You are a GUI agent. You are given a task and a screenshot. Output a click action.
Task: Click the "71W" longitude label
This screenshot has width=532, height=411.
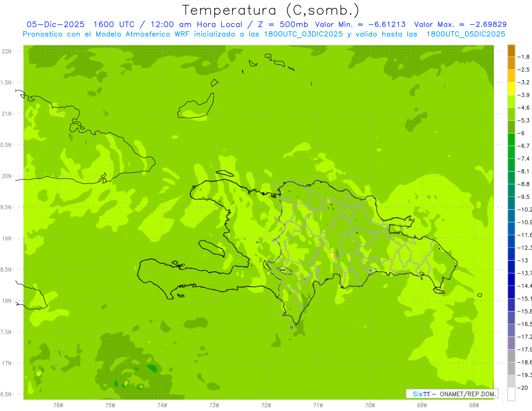[x=318, y=405]
